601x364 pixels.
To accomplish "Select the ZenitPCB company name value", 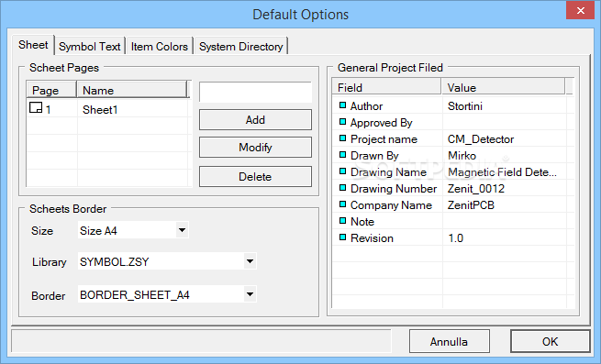I will pyautogui.click(x=471, y=204).
